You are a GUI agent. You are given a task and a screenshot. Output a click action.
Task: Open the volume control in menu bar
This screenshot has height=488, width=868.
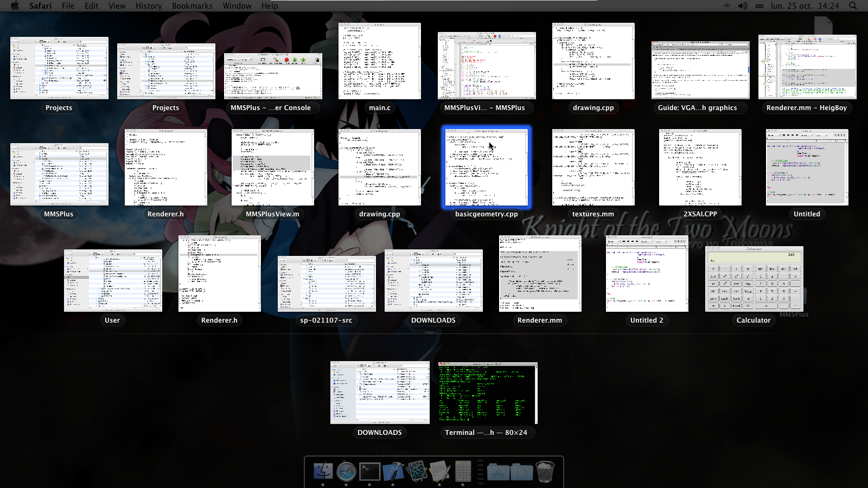coord(743,6)
